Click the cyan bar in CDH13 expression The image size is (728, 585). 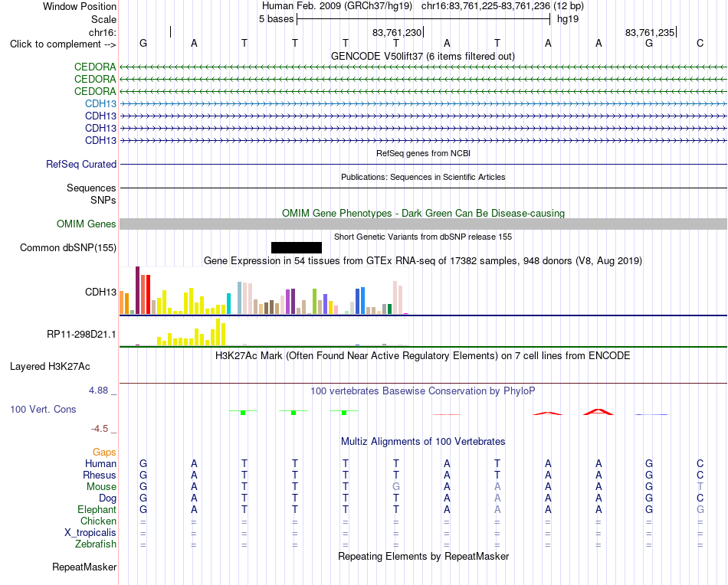[228, 304]
